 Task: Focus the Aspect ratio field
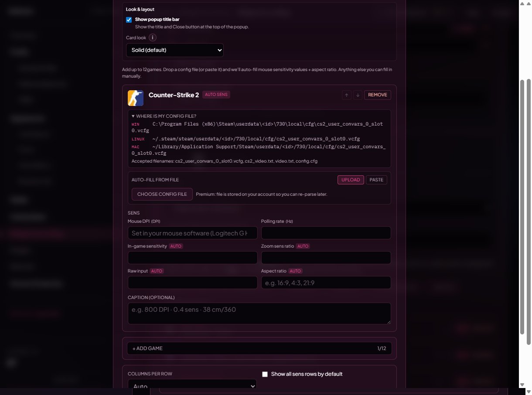coord(326,283)
